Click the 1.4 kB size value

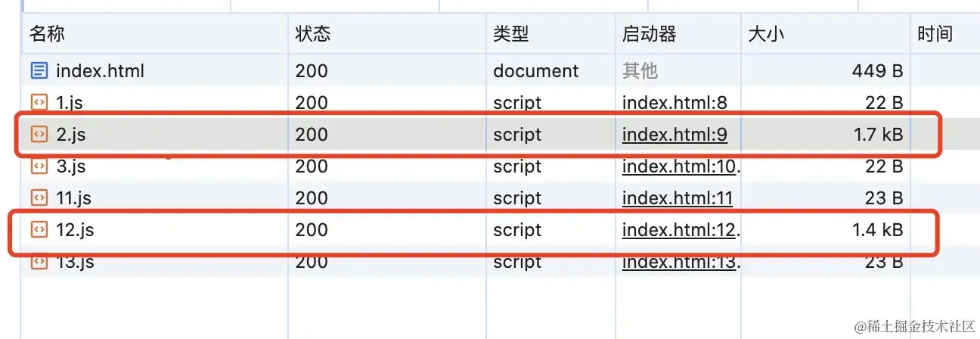[x=877, y=230]
